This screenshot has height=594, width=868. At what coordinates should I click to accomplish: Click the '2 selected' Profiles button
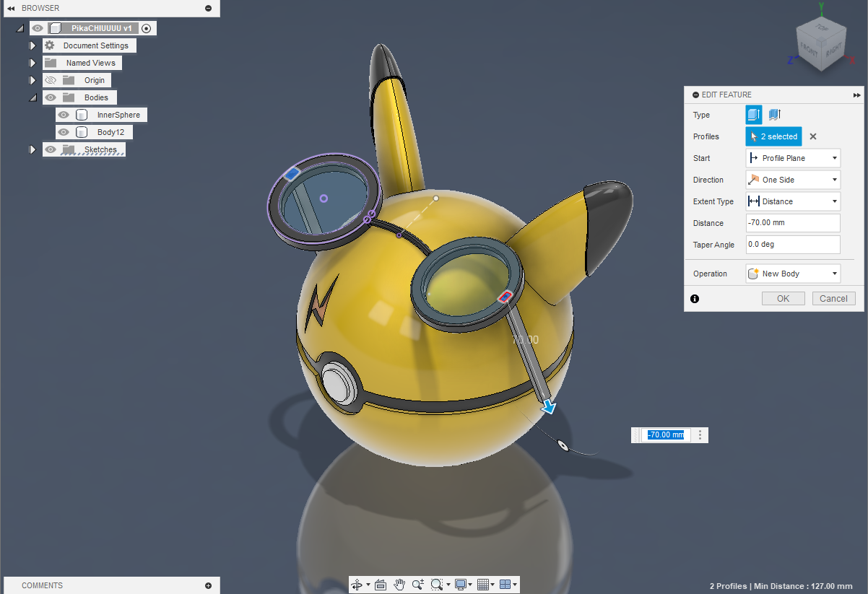pos(773,136)
